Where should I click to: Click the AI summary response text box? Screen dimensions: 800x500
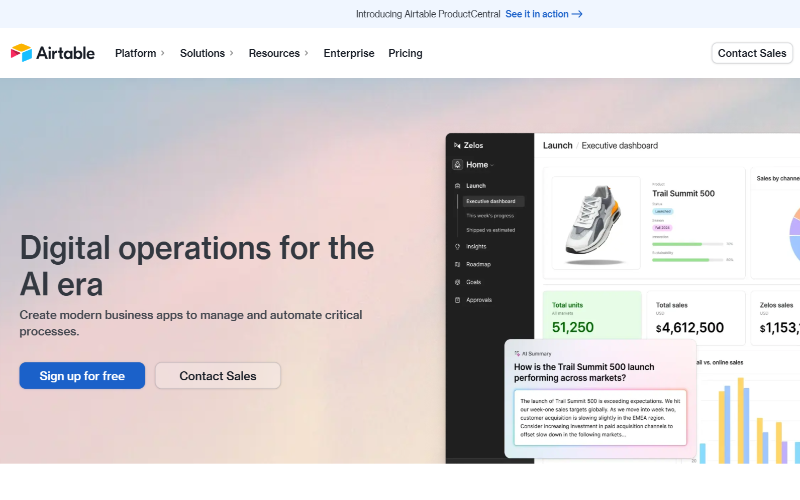600,417
